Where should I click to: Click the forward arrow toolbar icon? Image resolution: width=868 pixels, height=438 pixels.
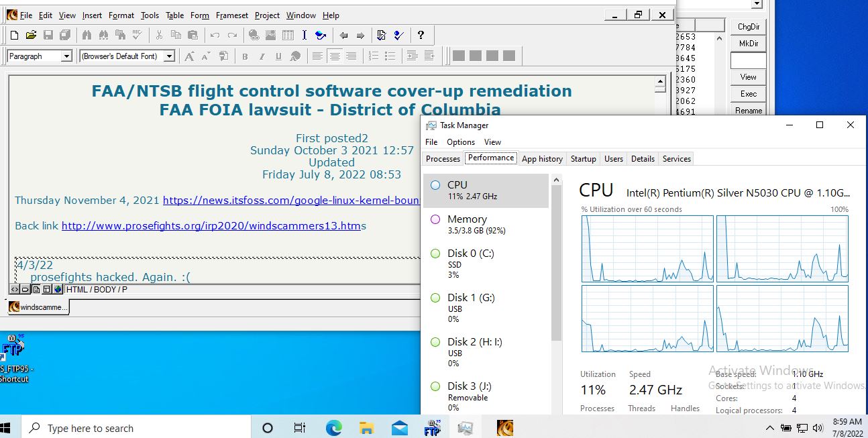tap(360, 36)
